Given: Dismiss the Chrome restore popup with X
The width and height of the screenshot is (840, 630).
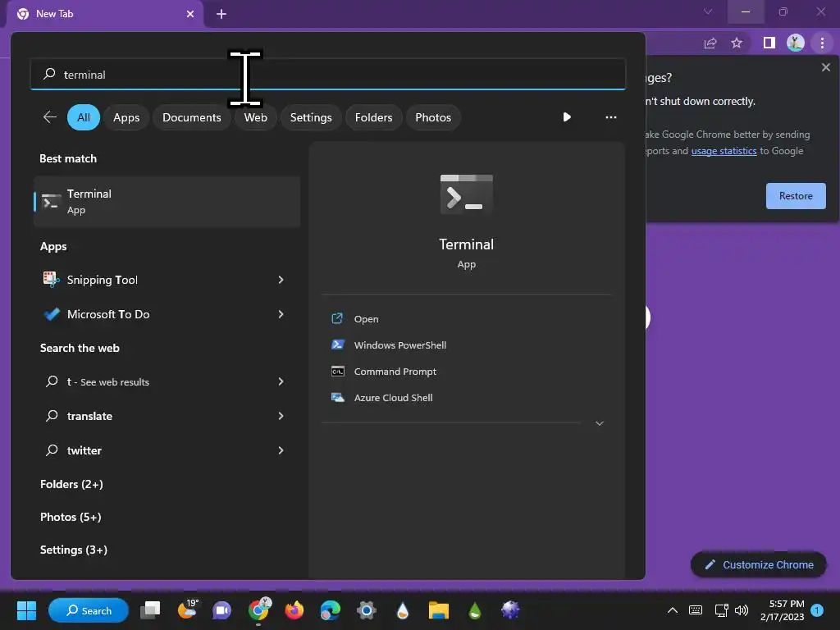Looking at the screenshot, I should point(825,67).
